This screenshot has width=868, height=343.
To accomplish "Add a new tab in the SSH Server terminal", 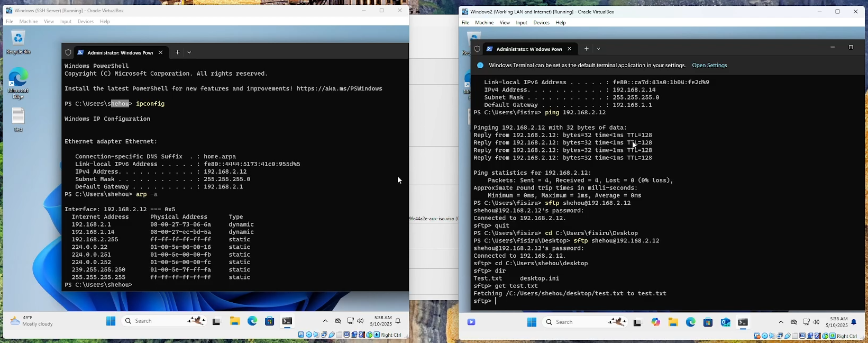I will click(177, 52).
